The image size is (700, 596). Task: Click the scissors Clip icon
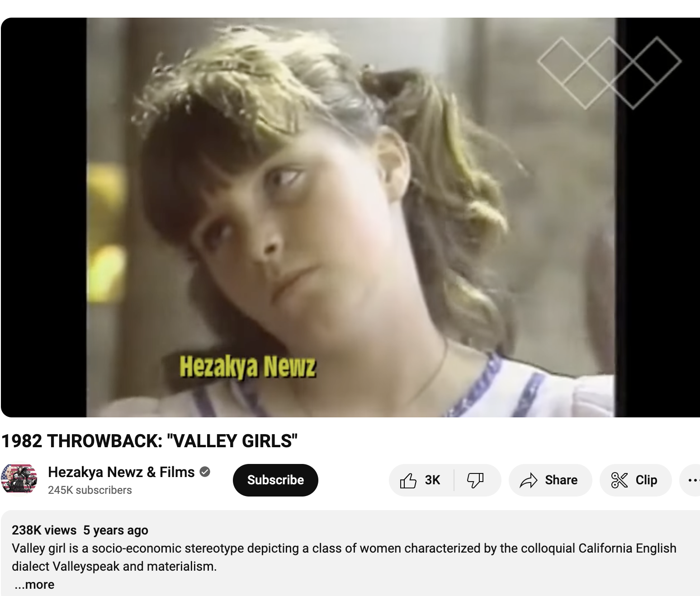[619, 480]
